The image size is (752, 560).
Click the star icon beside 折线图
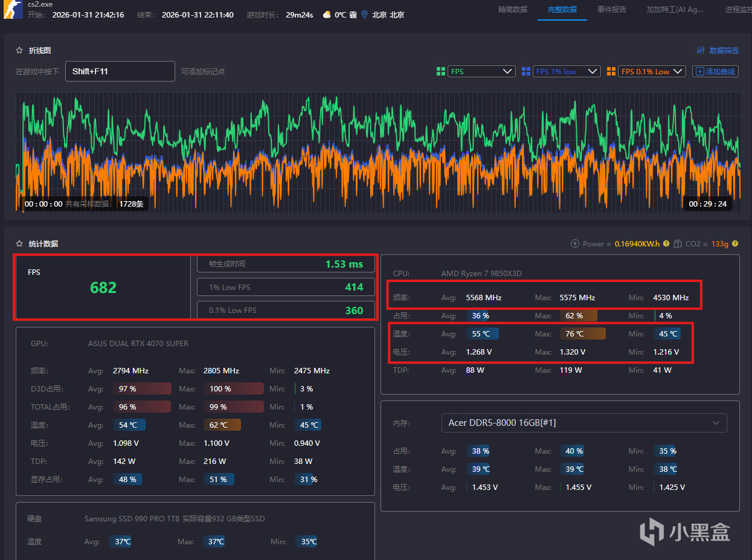click(x=20, y=51)
